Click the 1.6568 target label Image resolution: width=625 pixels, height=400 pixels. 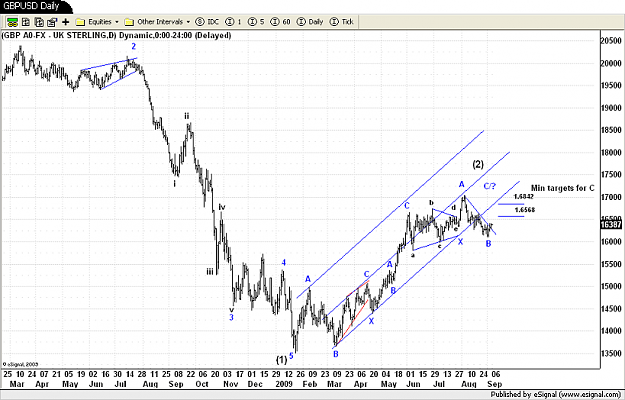(525, 210)
